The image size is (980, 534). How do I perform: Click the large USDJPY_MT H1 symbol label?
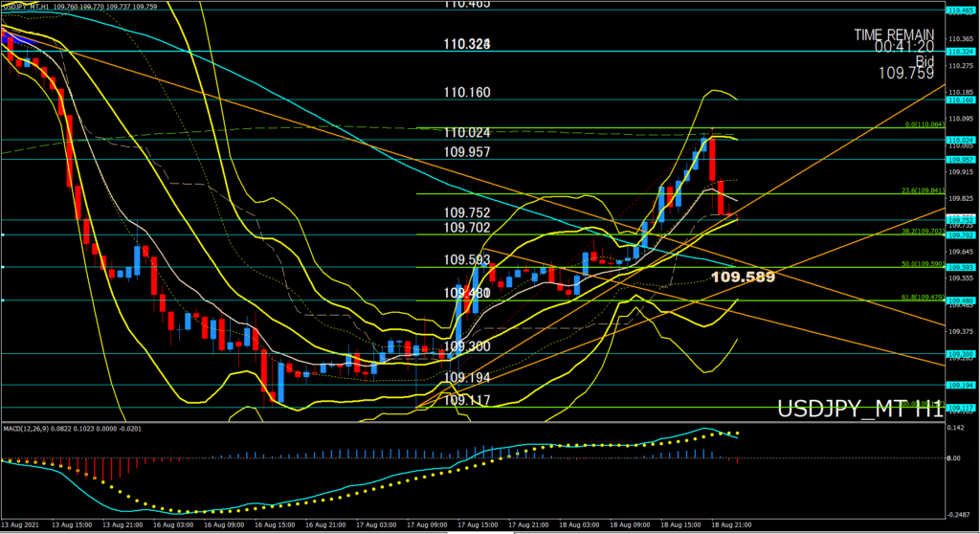pyautogui.click(x=860, y=410)
